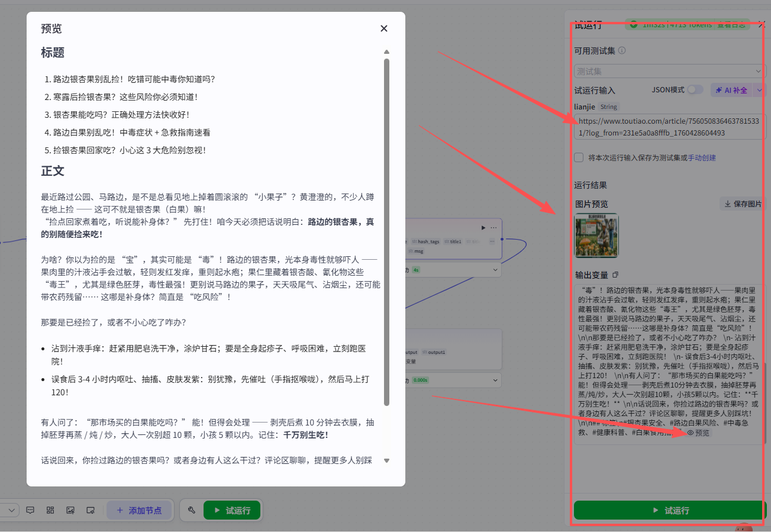Click the image export icon in bottom toolbar
The height and width of the screenshot is (532, 771).
click(70, 510)
